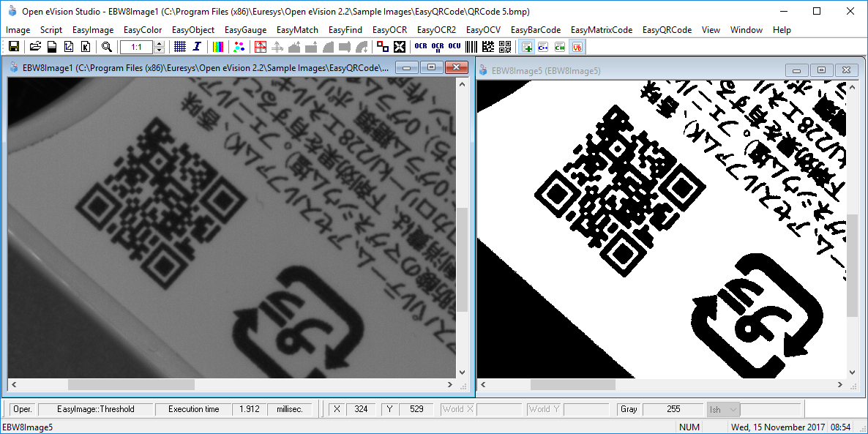The width and height of the screenshot is (868, 434).
Task: Click EBW8Image1 scroll down arrow
Action: (x=463, y=372)
